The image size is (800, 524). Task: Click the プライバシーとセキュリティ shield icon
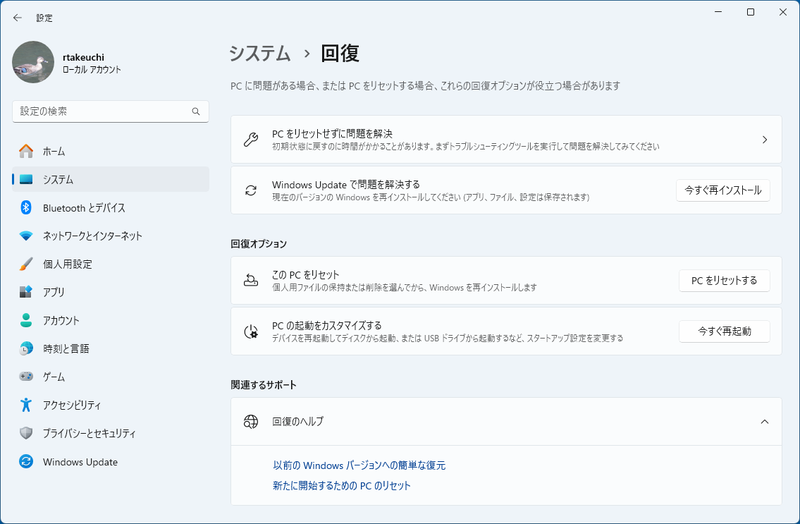[26, 433]
